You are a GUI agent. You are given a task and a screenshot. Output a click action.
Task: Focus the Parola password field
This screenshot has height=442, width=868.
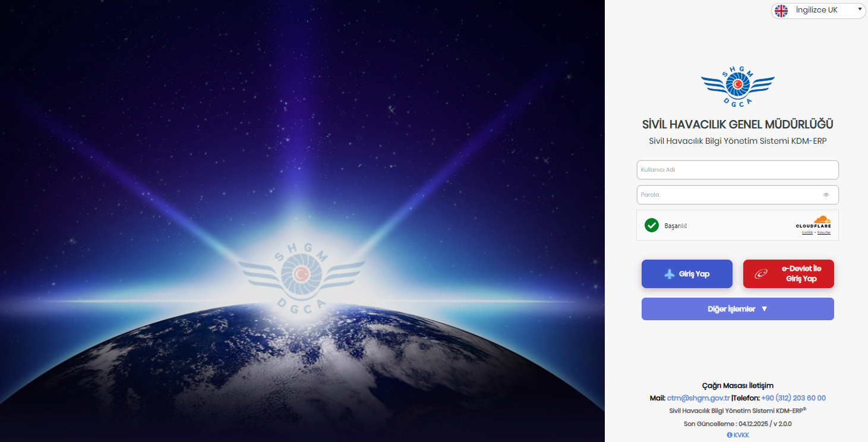738,195
